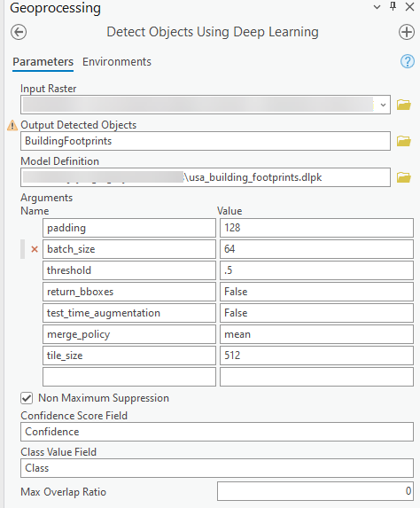
Task: Open the Geoprocessing pane options chevron
Action: pyautogui.click(x=377, y=7)
